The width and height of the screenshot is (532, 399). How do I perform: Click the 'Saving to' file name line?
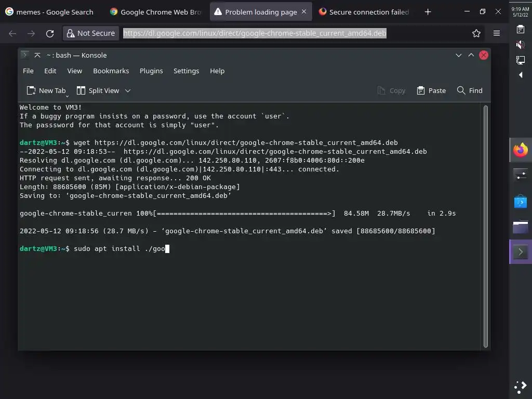point(126,195)
